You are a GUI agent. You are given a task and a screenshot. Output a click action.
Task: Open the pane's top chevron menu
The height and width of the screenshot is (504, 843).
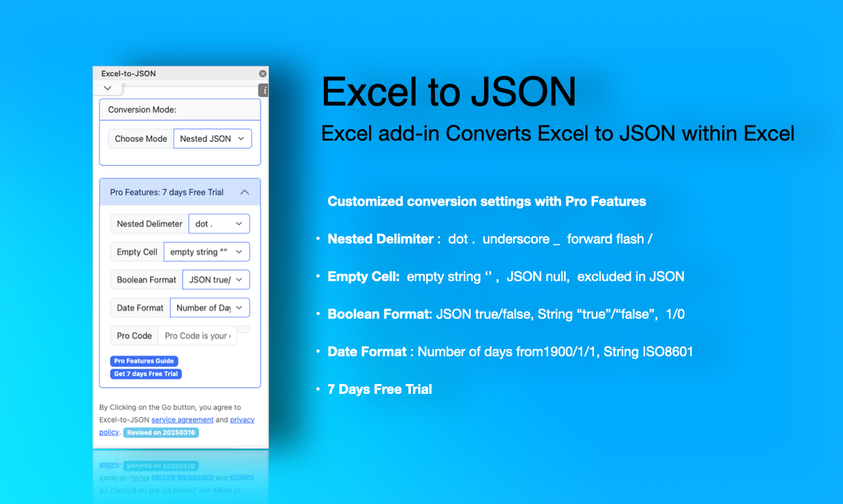coord(108,88)
